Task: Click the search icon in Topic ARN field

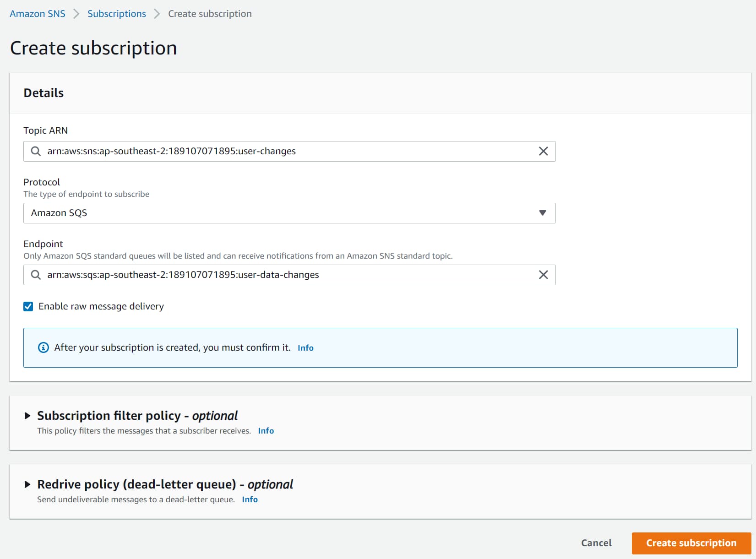Action: [36, 151]
